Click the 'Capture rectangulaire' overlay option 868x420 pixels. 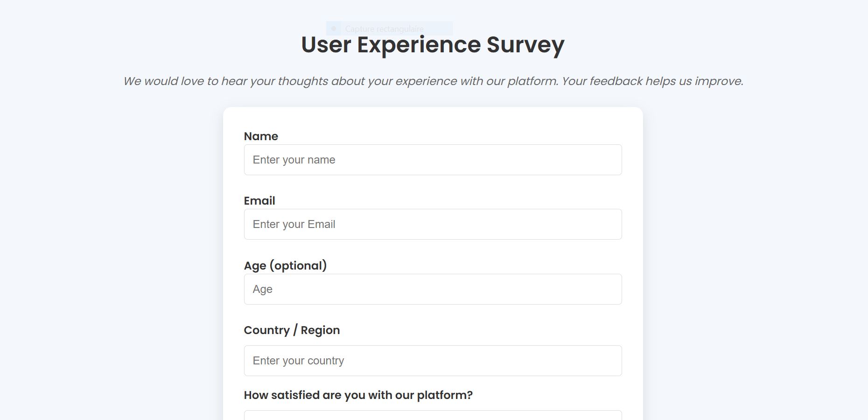384,28
